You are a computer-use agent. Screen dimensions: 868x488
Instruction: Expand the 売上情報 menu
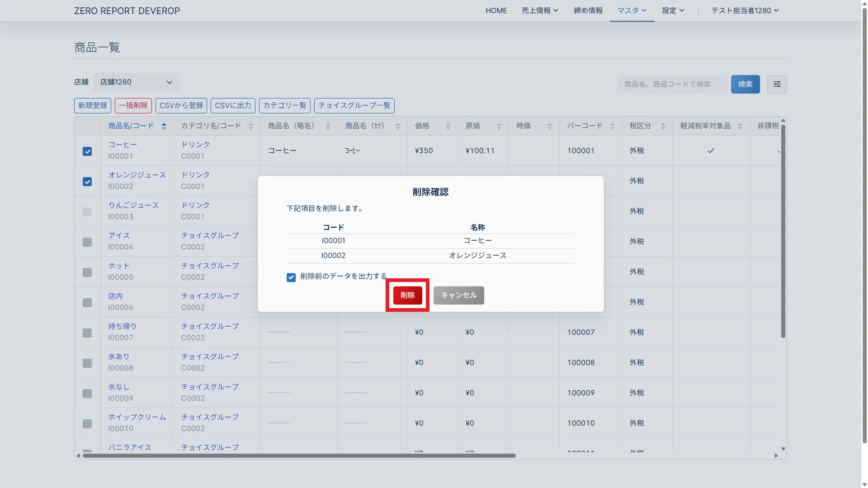point(539,10)
